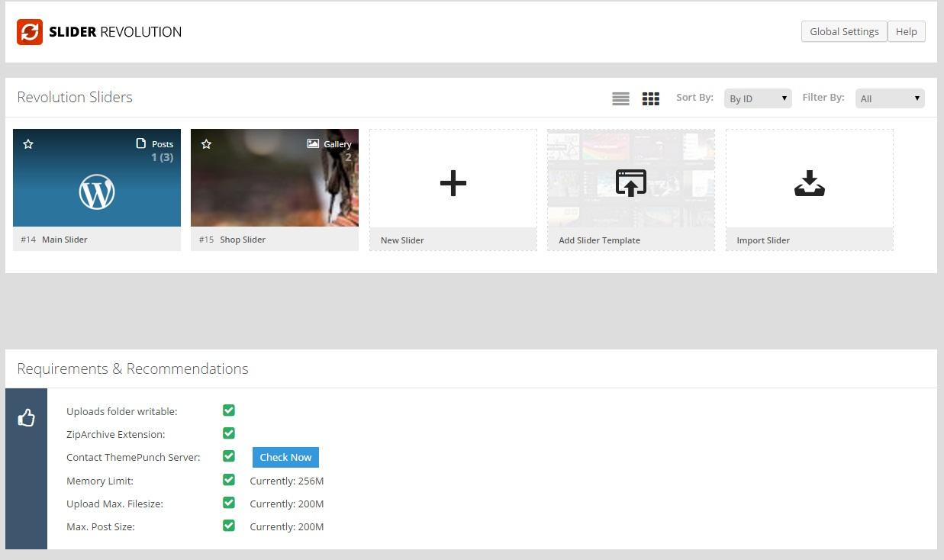The width and height of the screenshot is (944, 560).
Task: Switch to list view layout icon
Action: [x=620, y=98]
